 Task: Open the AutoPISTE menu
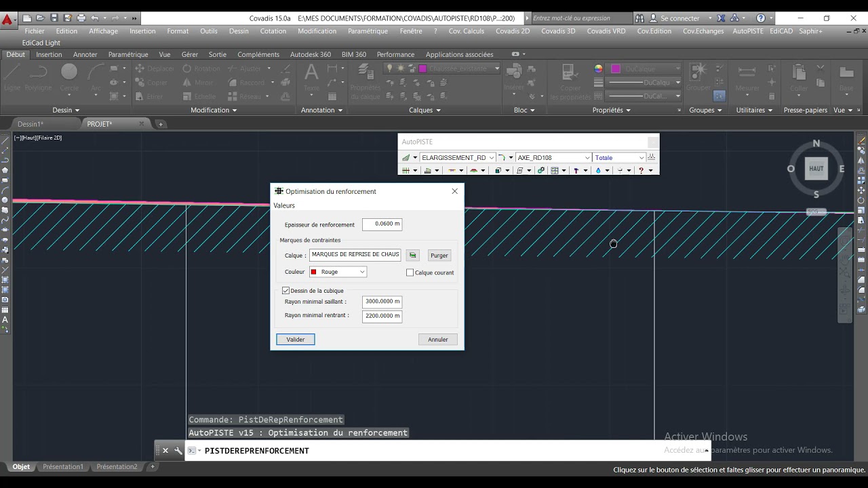[x=748, y=31]
